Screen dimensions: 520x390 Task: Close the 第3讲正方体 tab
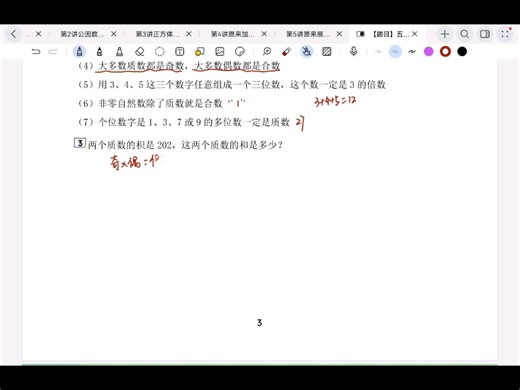(x=189, y=34)
